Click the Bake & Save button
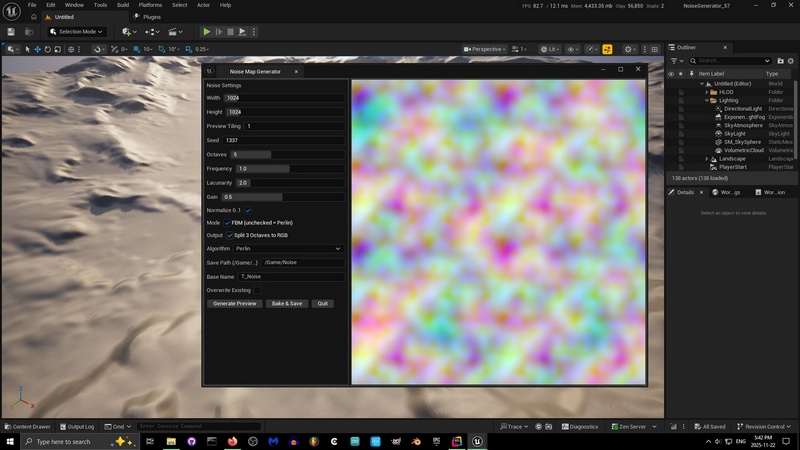The image size is (800, 450). point(286,303)
